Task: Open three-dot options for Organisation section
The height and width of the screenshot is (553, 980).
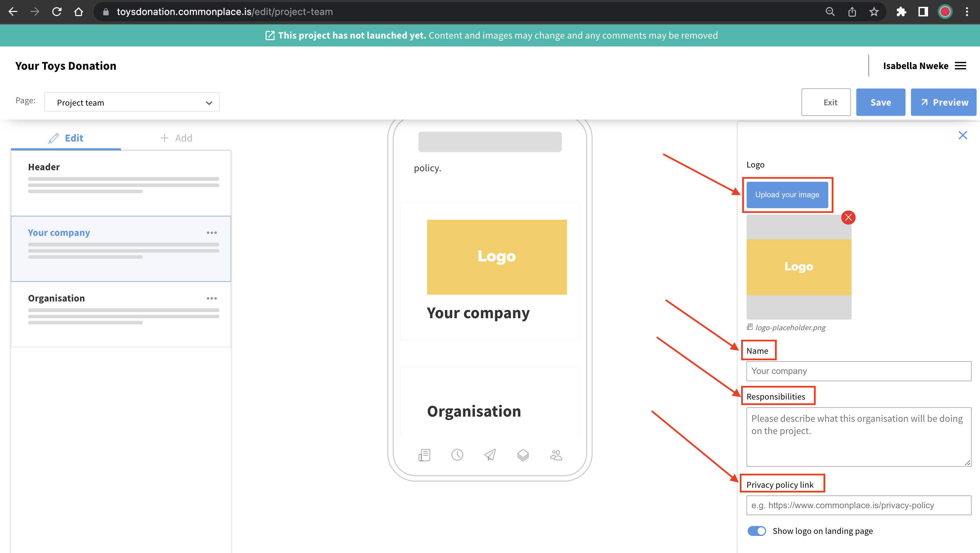Action: coord(212,298)
